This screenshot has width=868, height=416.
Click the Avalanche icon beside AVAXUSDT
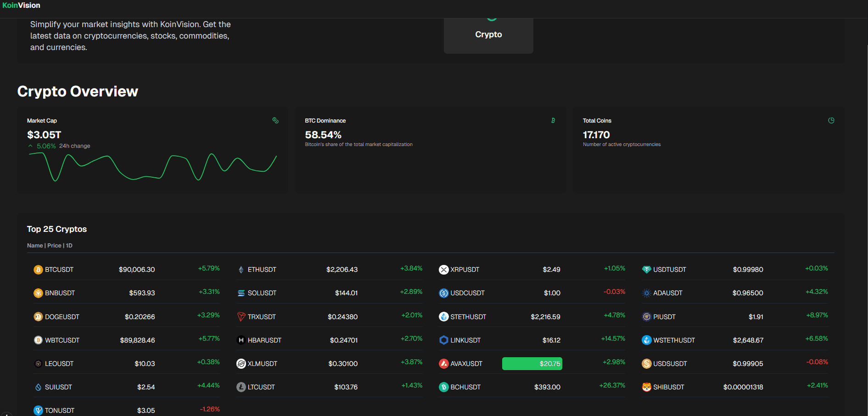443,364
